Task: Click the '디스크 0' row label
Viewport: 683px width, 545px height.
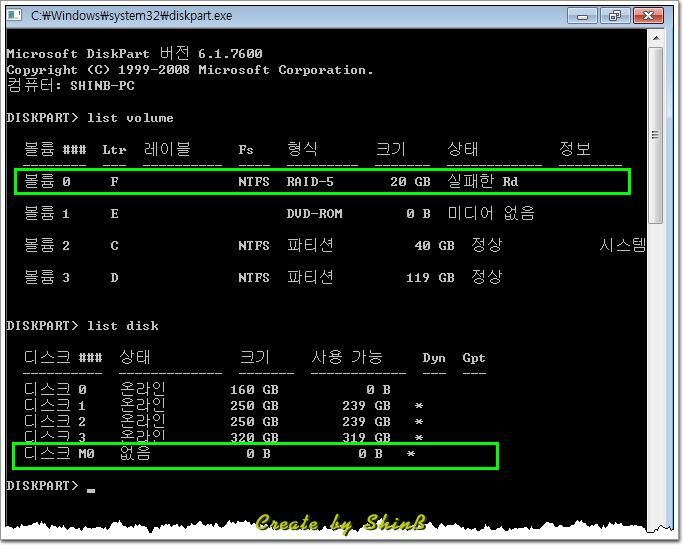Action: [55, 389]
